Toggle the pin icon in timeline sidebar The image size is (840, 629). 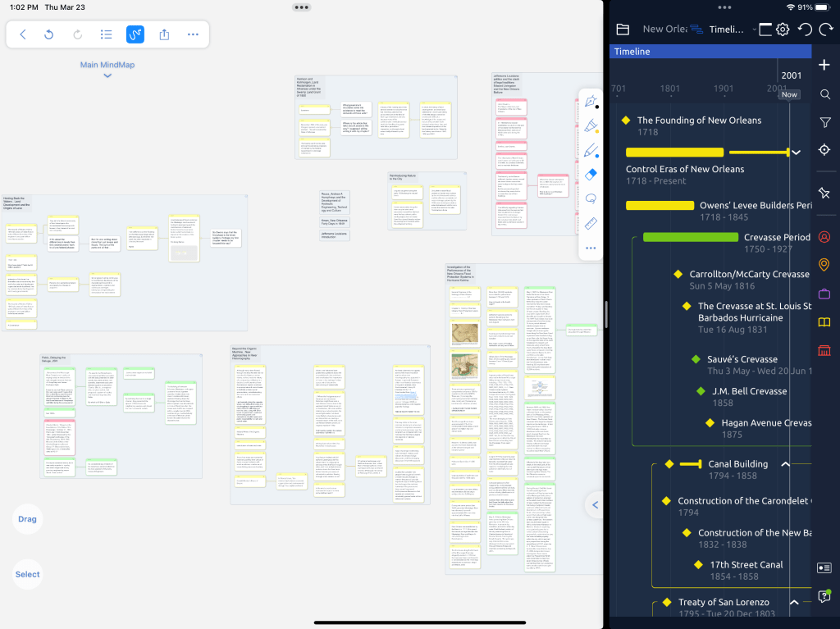(824, 193)
